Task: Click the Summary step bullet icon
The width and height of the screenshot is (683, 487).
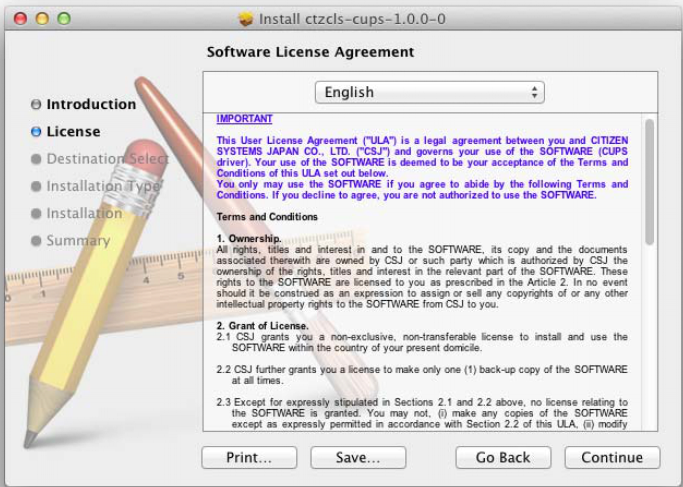Action: tap(36, 241)
